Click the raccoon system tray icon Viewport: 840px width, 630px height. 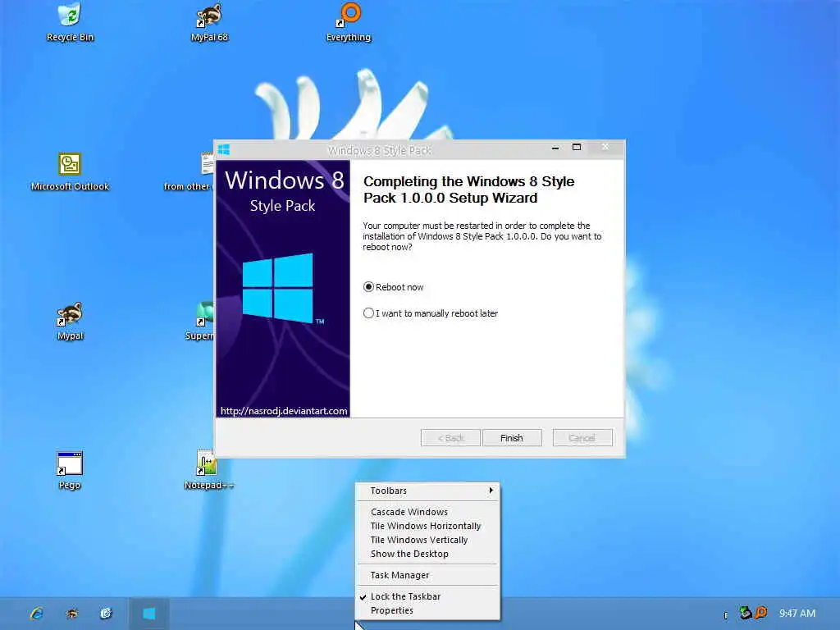(x=745, y=613)
